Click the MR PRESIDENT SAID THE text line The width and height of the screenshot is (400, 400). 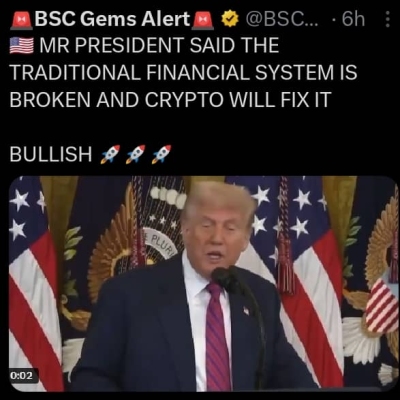coord(159,46)
